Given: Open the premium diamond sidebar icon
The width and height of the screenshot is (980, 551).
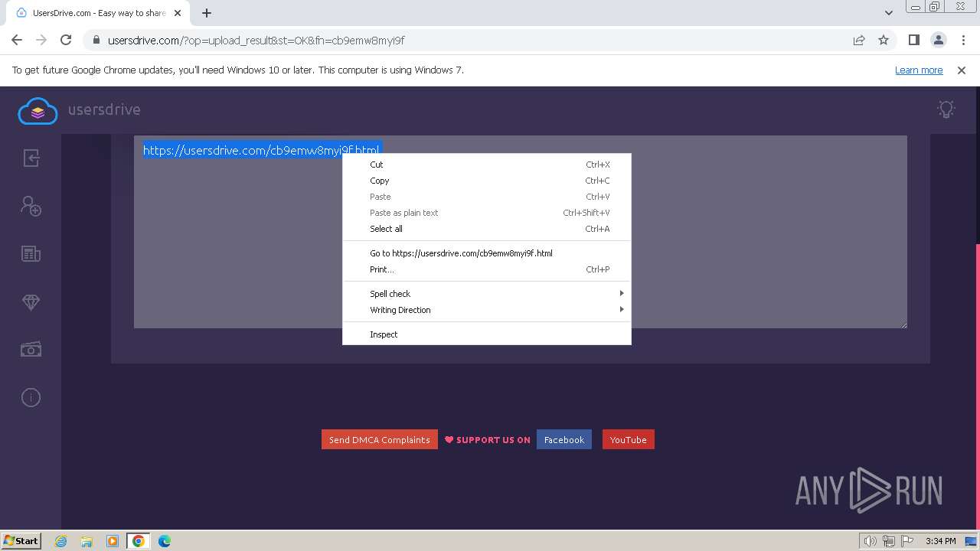Looking at the screenshot, I should coord(31,302).
